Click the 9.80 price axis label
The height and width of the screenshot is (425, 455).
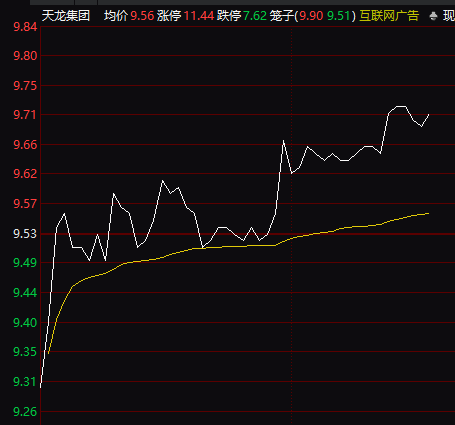(25, 56)
